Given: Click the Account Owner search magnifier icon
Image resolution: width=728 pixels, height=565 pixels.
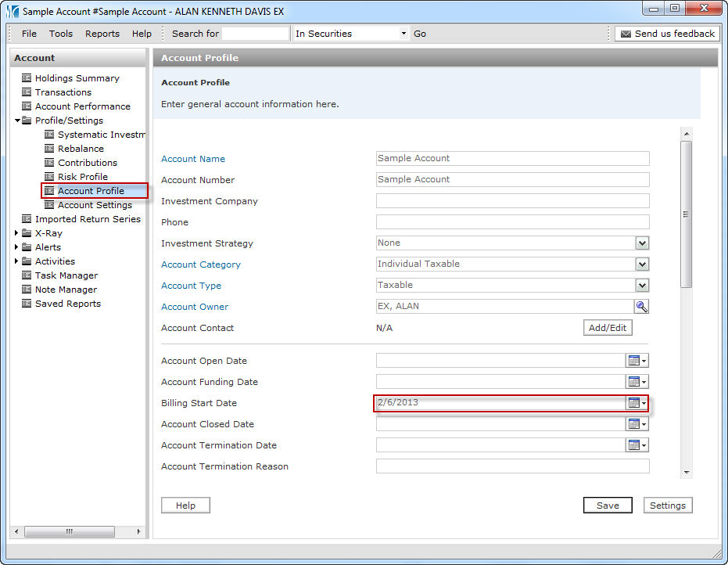Looking at the screenshot, I should click(x=641, y=307).
